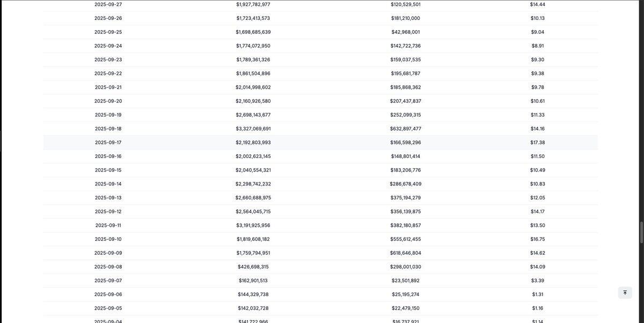Click the vertical scrollbar thumb
The height and width of the screenshot is (323, 644).
click(x=641, y=232)
